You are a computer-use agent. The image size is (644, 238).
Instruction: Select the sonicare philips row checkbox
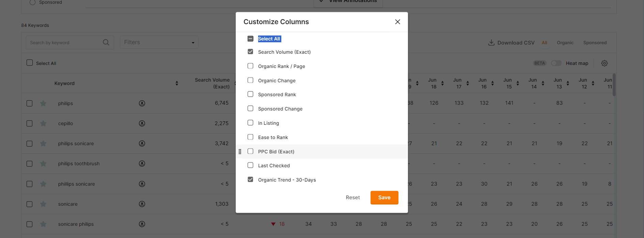[30, 224]
